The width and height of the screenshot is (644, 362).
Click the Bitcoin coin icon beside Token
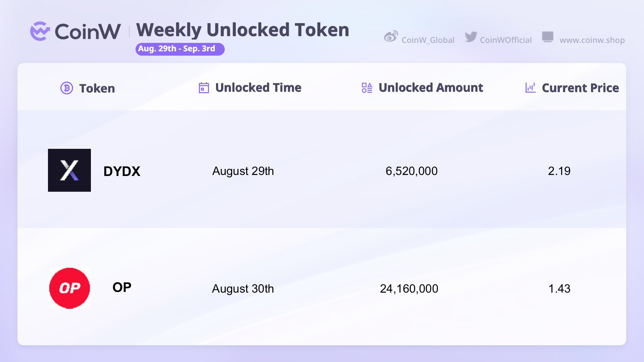click(67, 88)
